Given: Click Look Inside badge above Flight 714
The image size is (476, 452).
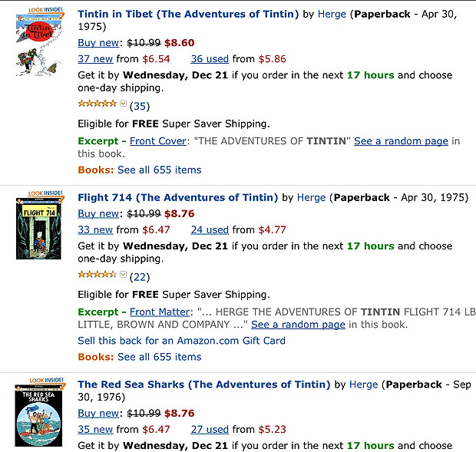Looking at the screenshot, I should (45, 193).
